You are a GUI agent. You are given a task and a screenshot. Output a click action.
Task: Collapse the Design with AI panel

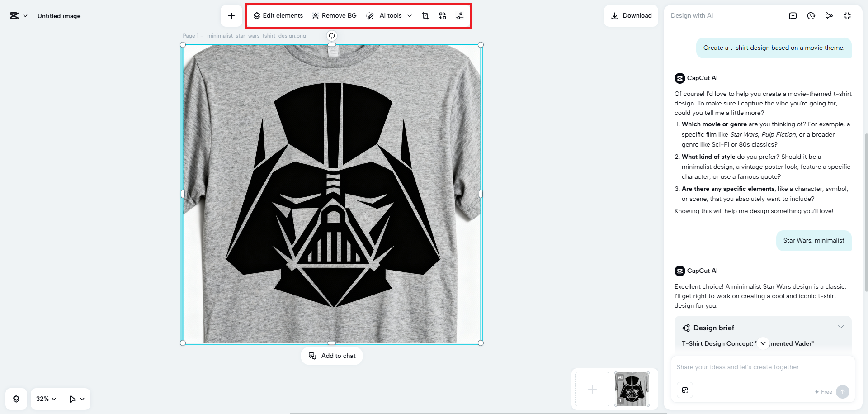tap(847, 16)
